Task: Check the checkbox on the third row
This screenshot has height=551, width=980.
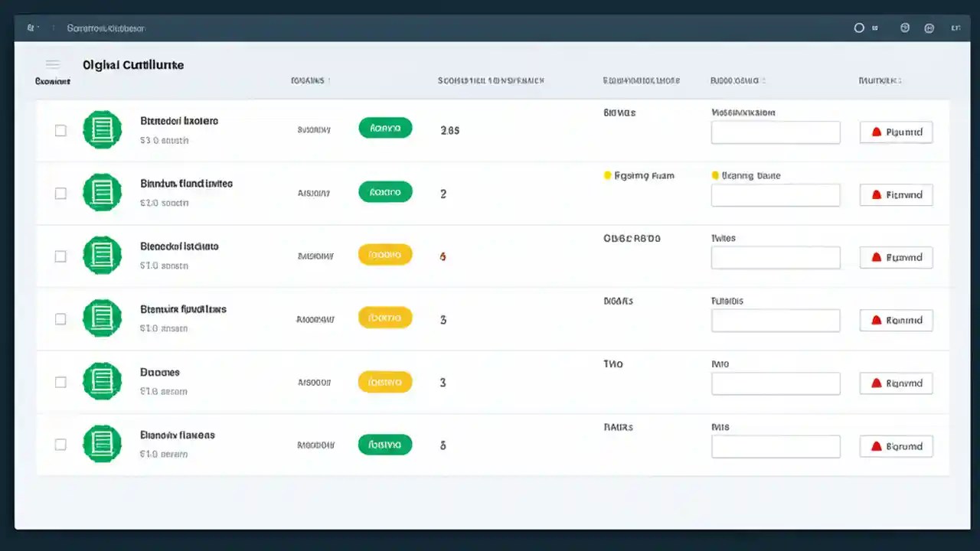Action: (60, 256)
